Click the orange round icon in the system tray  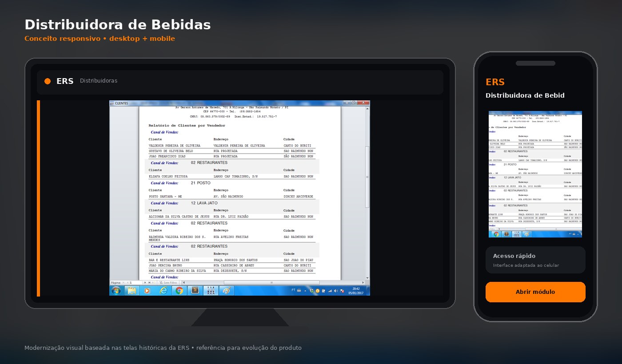point(318,291)
